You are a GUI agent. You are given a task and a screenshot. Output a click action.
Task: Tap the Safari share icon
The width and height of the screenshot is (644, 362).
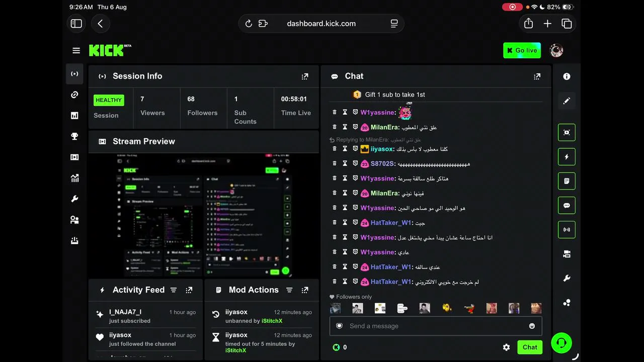click(x=528, y=24)
